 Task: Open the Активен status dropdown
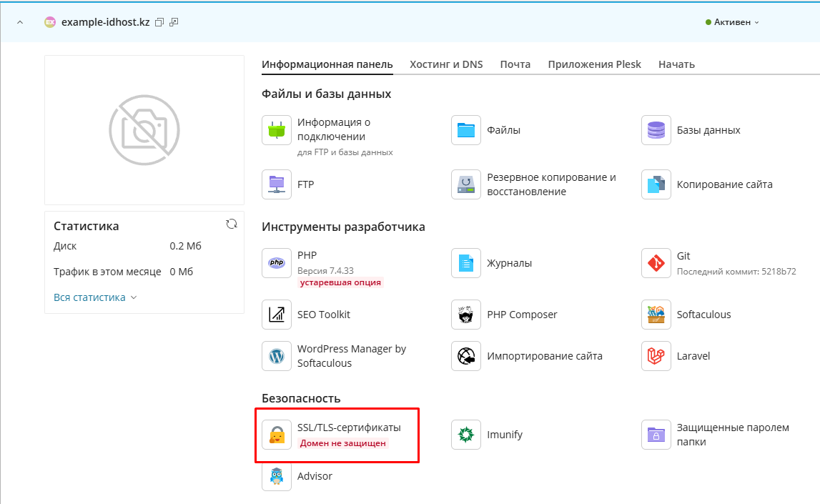[732, 22]
